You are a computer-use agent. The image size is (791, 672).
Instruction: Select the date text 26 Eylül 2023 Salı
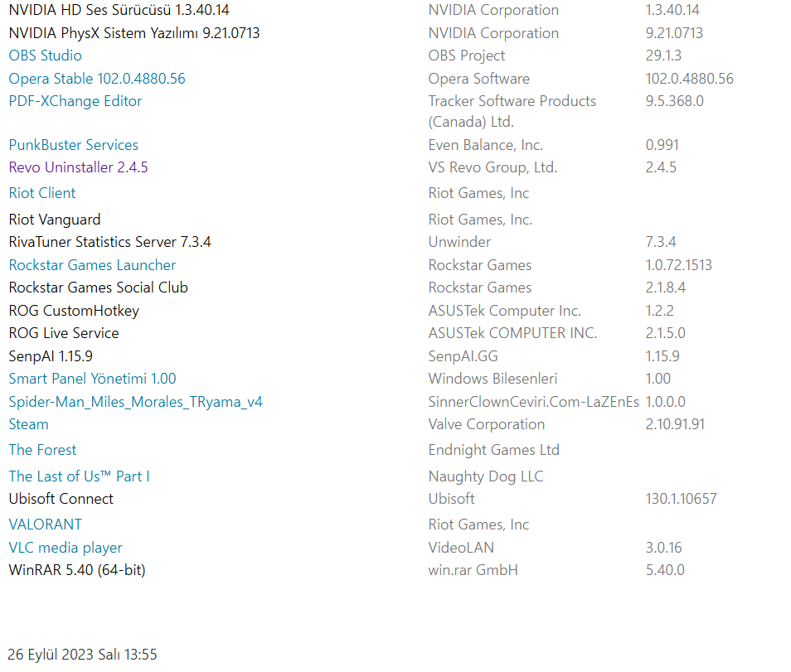tap(64, 655)
